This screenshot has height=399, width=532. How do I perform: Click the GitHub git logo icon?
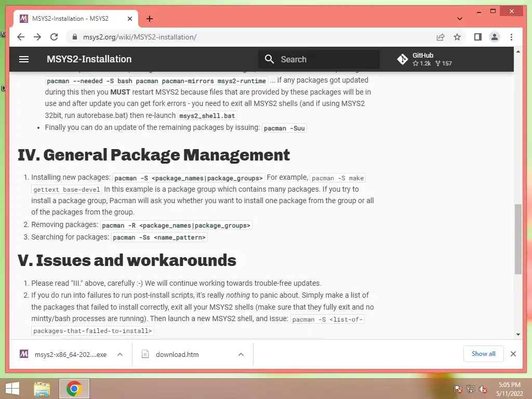point(403,59)
